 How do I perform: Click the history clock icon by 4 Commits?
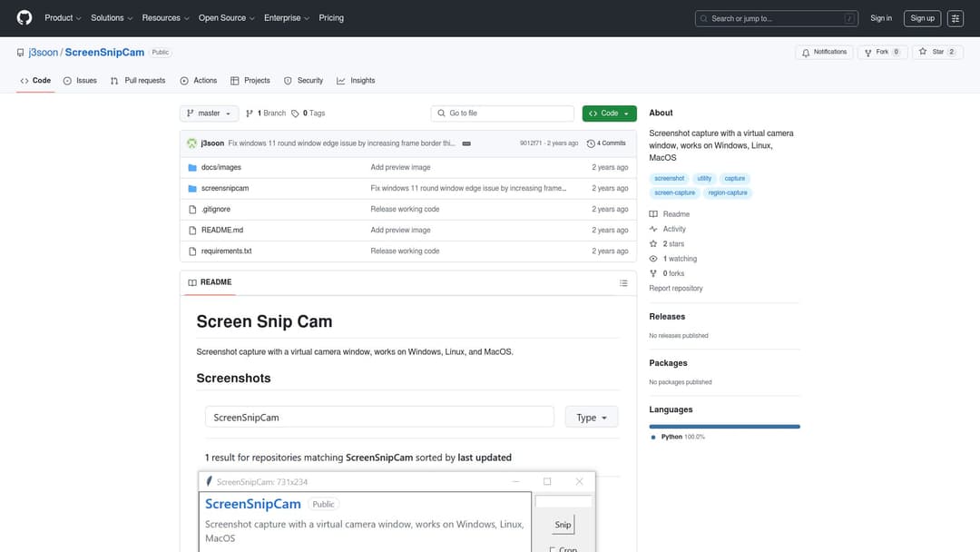point(591,143)
